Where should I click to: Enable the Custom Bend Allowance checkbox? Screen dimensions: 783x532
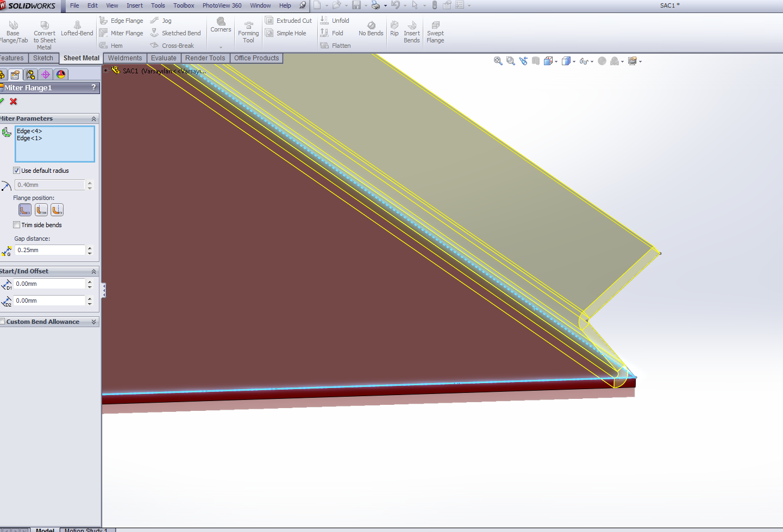click(2, 322)
